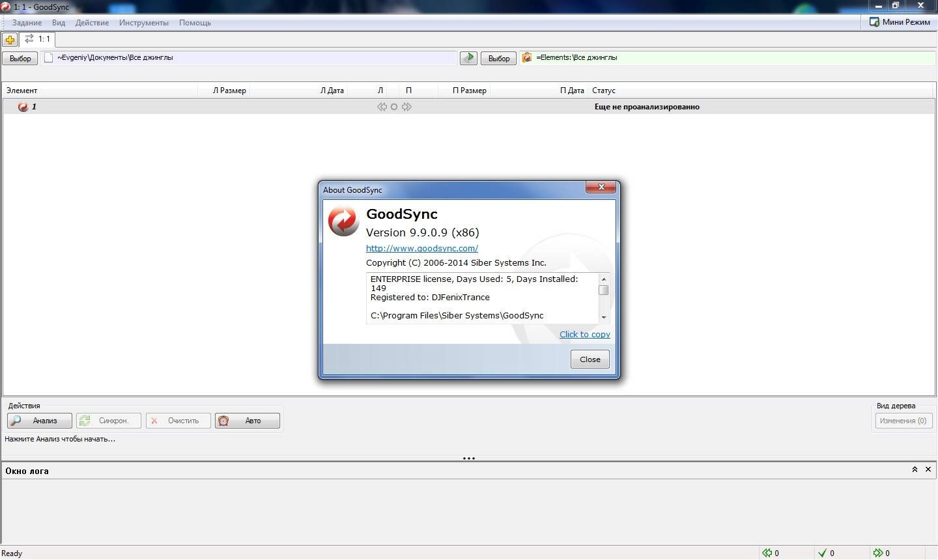Screen dimensions: 938x560
Task: Click the Элемент column header
Action: (100, 91)
